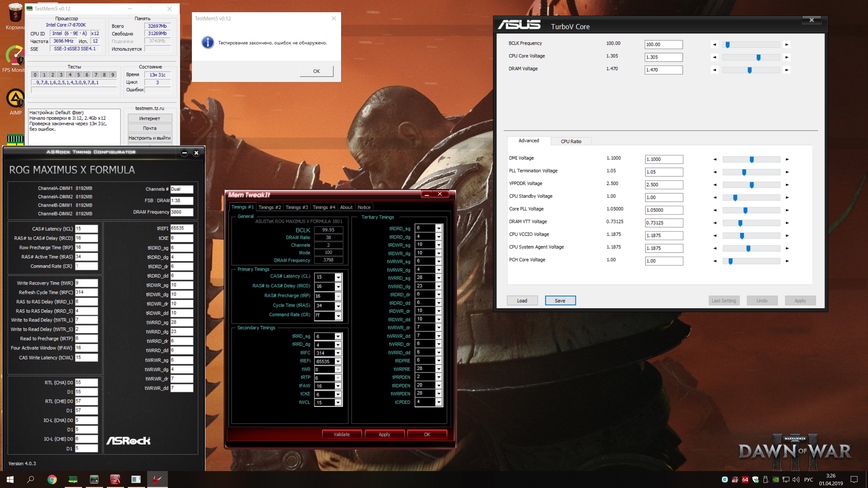Open the tRFC dropdown in Secondary Timings
The height and width of the screenshot is (488, 868).
[x=338, y=353]
